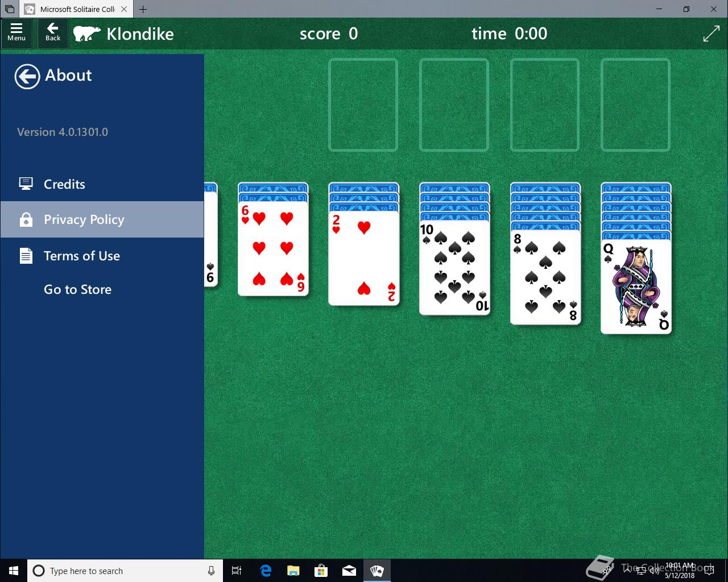Click the Back arrow button in header
Image resolution: width=728 pixels, height=582 pixels.
point(53,33)
